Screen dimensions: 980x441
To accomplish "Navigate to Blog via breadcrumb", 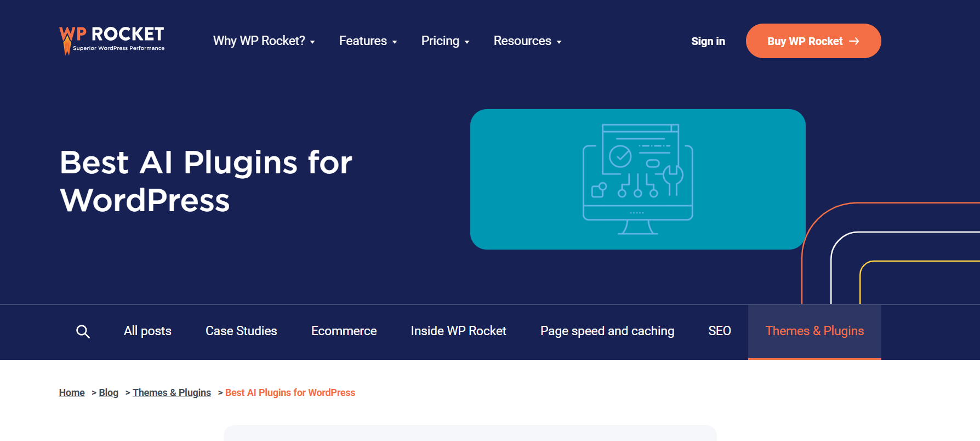I will point(109,393).
